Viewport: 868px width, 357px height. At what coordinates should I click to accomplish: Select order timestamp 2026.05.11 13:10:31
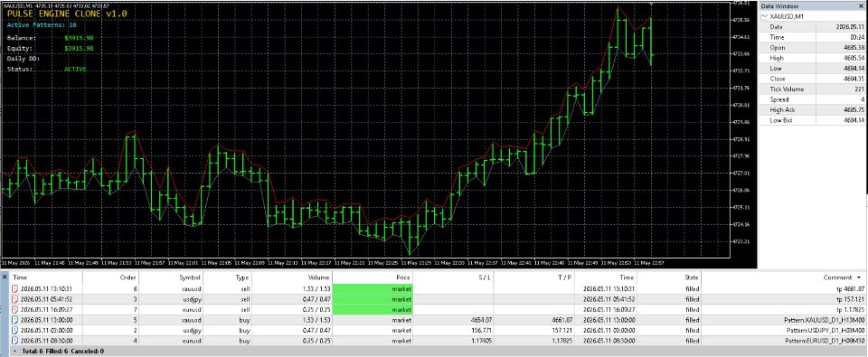(47, 289)
